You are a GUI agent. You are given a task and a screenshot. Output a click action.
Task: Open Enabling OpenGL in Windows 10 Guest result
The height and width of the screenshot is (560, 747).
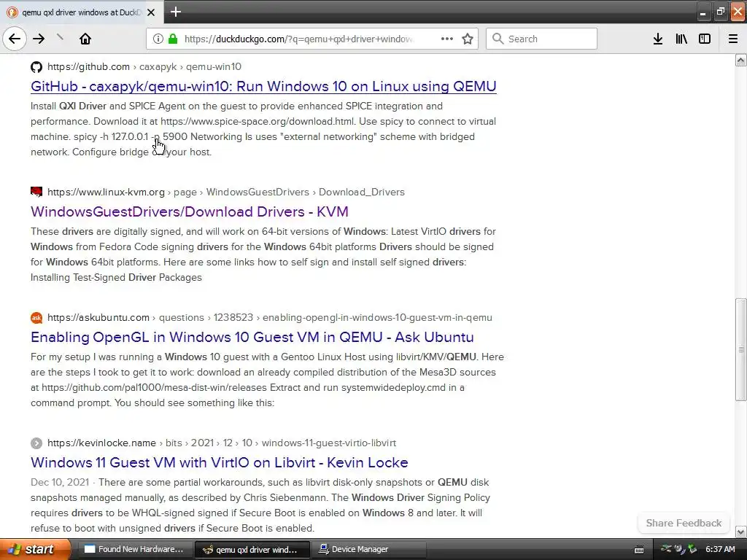252,337
